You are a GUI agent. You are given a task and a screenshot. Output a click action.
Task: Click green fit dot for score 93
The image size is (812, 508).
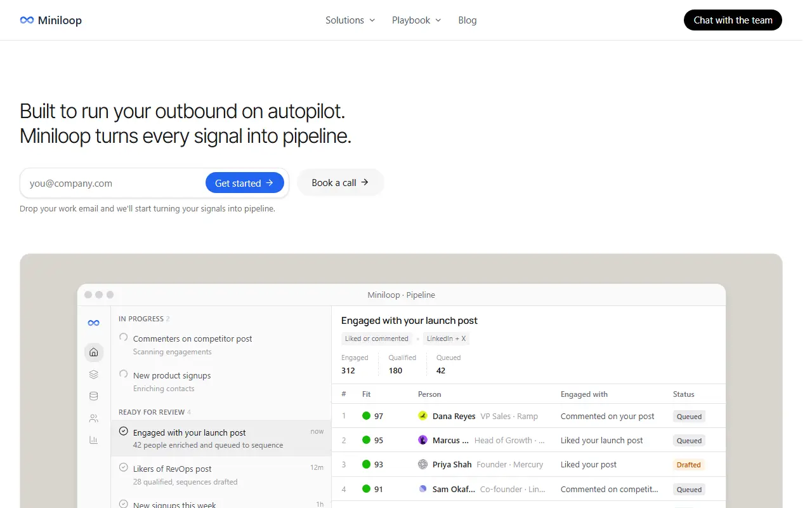366,464
